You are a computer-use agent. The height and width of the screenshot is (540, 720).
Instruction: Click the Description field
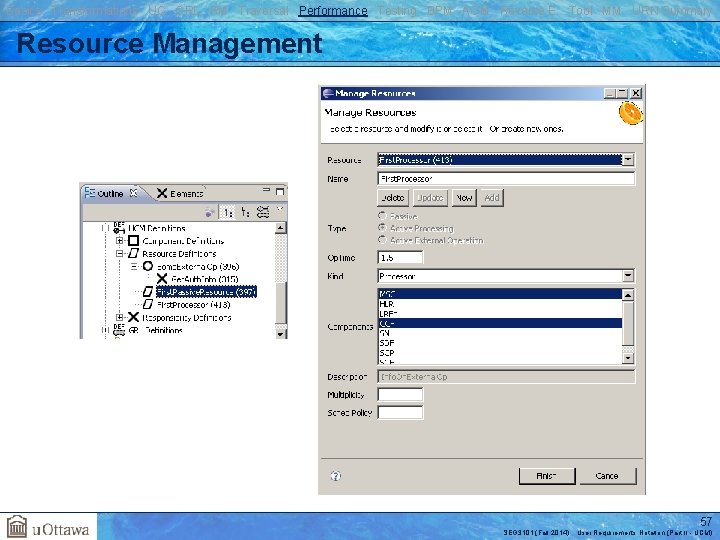click(x=506, y=377)
